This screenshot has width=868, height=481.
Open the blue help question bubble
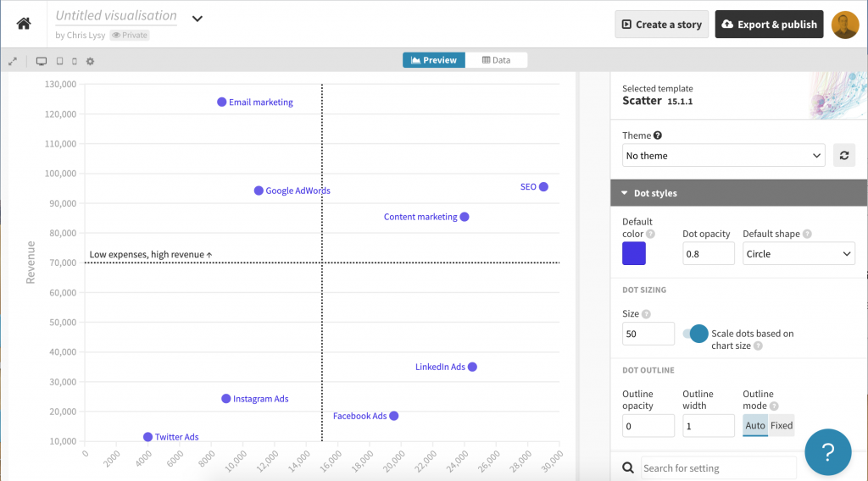point(827,451)
